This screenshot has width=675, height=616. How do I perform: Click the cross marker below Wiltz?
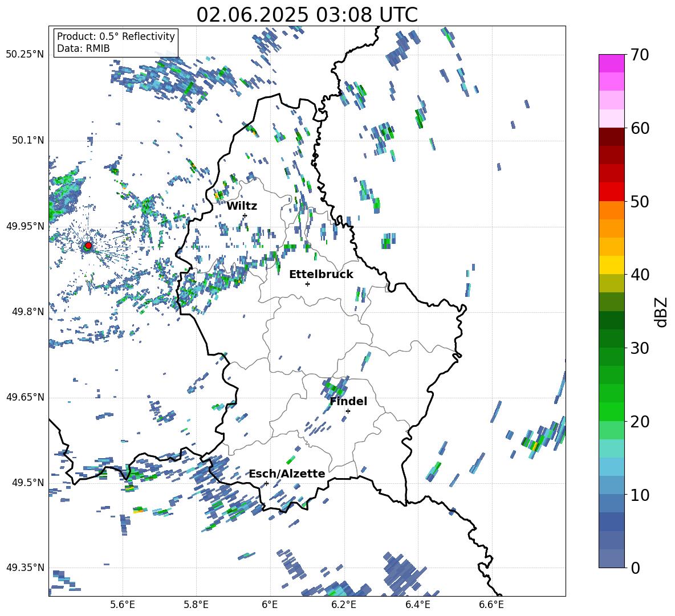[x=245, y=215]
